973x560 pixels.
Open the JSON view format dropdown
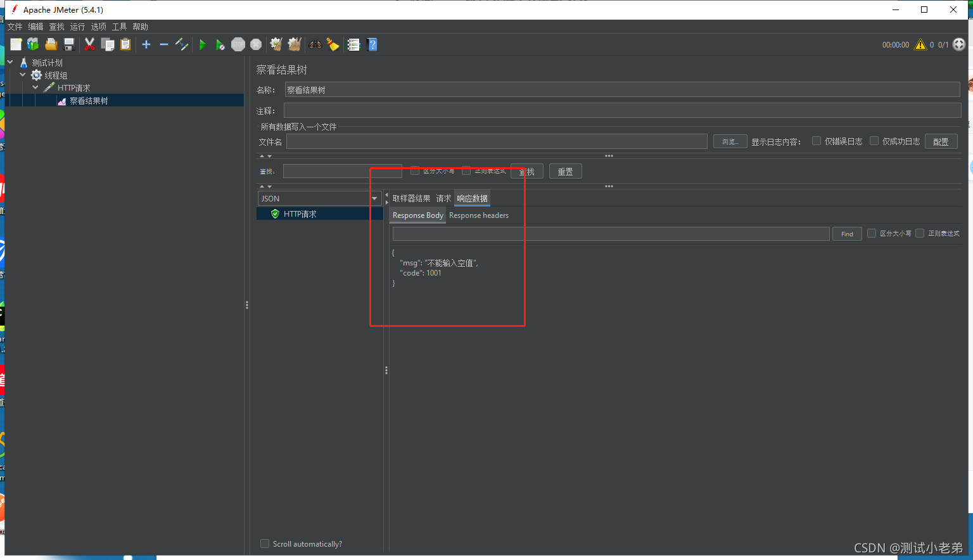374,198
